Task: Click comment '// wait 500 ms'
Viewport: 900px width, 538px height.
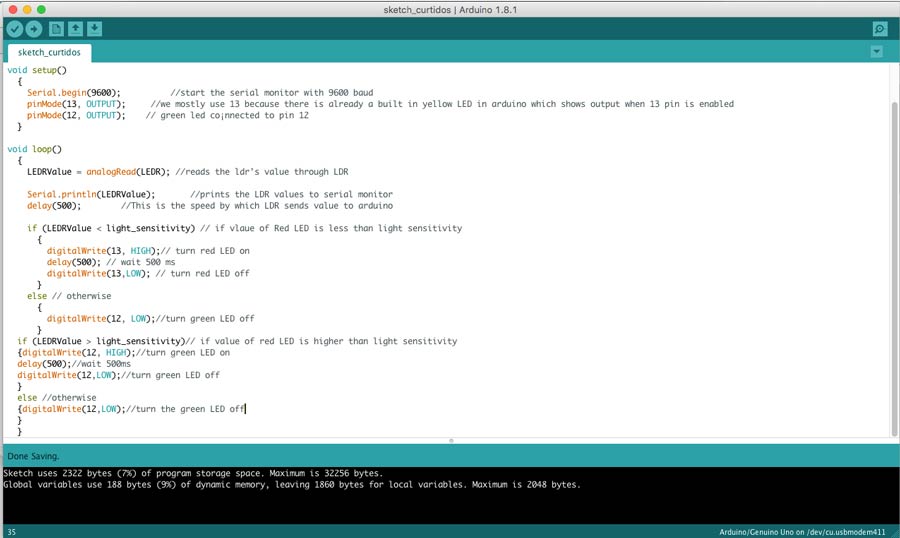Action: click(141, 262)
